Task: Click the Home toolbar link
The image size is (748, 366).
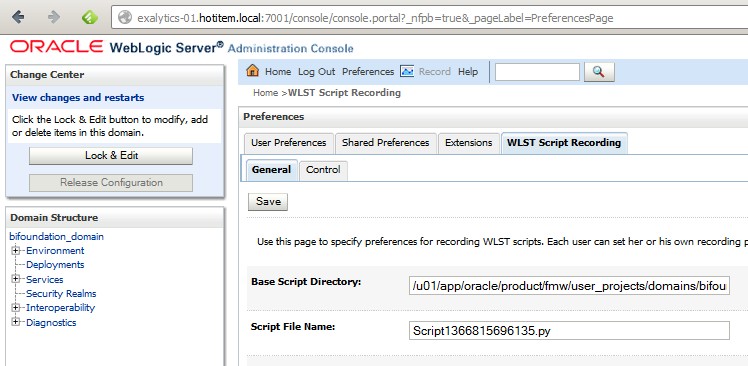Action: 278,72
